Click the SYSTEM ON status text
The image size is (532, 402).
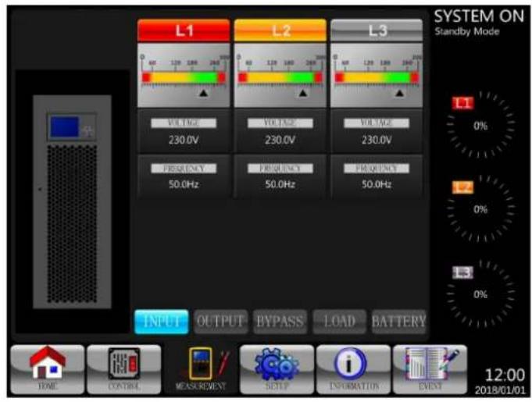[x=479, y=16]
